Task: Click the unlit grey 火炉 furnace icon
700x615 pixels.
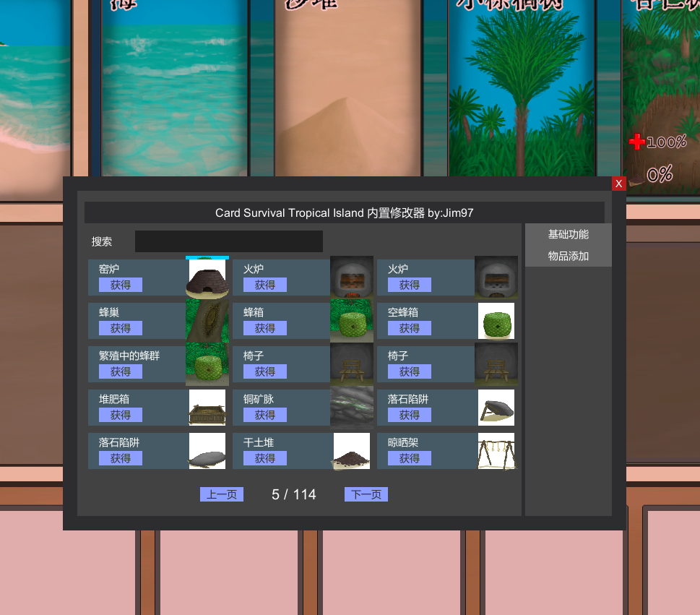Action: pos(496,277)
